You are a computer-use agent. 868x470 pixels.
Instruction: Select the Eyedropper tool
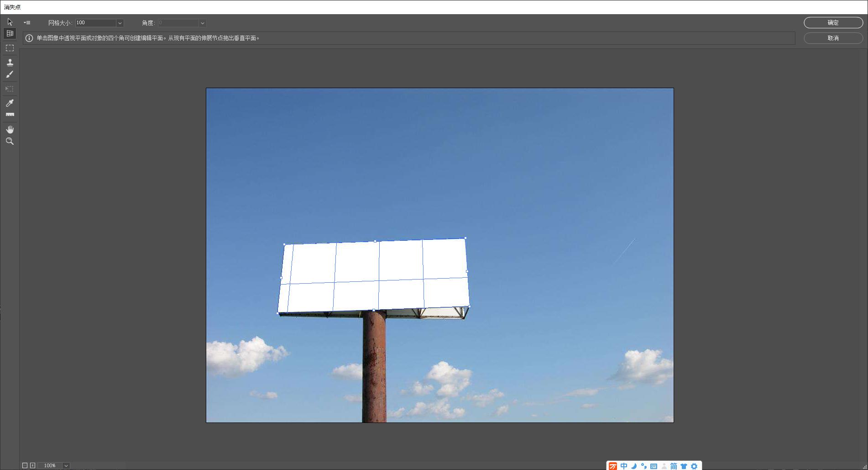click(x=9, y=103)
